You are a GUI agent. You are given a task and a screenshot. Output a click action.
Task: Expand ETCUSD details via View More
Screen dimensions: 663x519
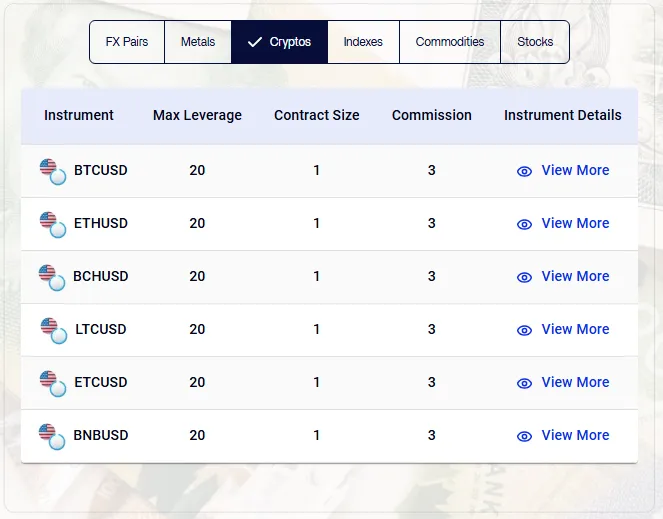(575, 382)
